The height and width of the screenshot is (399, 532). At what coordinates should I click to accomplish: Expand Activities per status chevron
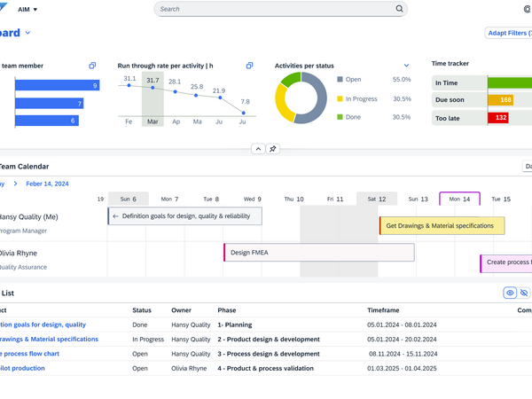pos(406,66)
